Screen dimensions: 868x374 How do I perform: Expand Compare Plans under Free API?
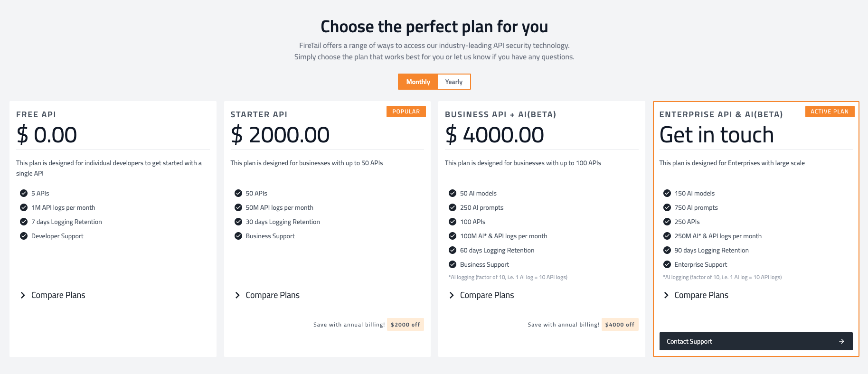58,295
